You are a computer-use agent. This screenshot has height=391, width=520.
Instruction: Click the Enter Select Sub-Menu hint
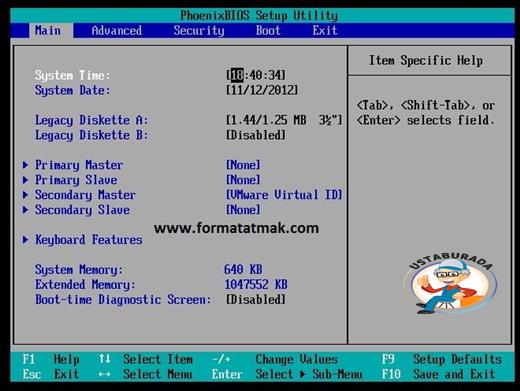tap(287, 374)
